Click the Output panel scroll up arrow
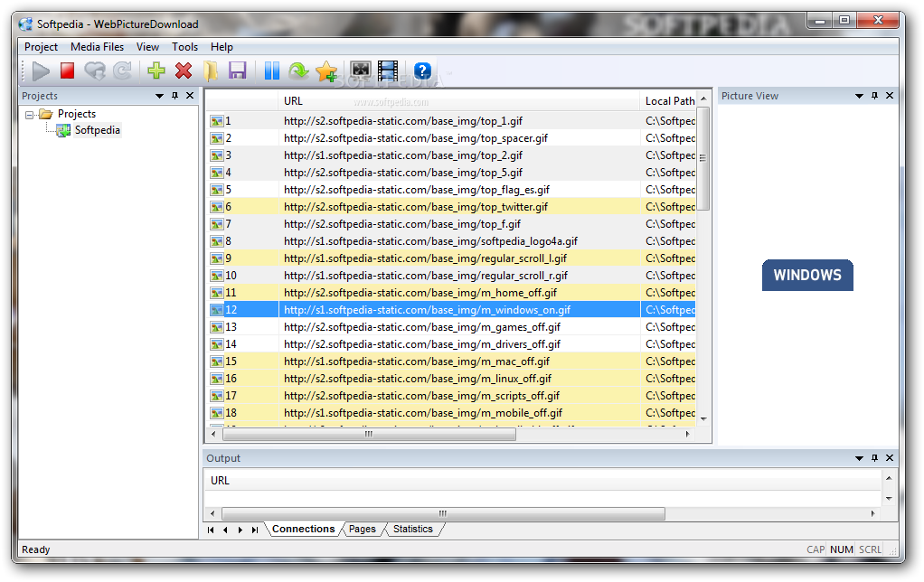 [x=889, y=478]
